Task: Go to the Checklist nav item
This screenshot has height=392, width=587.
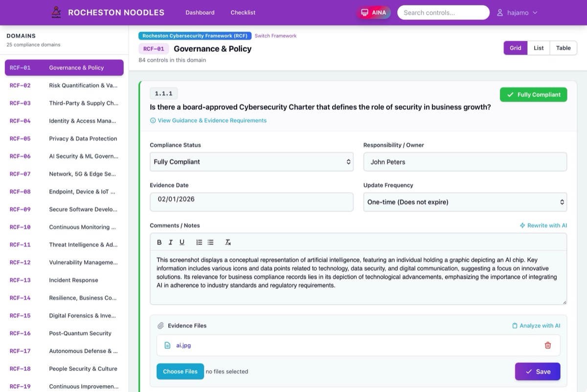Action: click(x=243, y=13)
